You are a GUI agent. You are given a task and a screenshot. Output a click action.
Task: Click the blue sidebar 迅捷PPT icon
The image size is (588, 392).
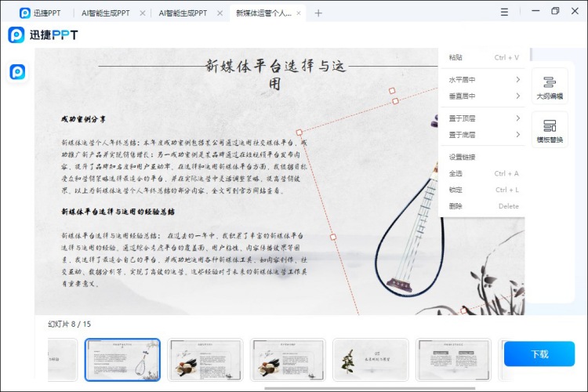click(17, 72)
